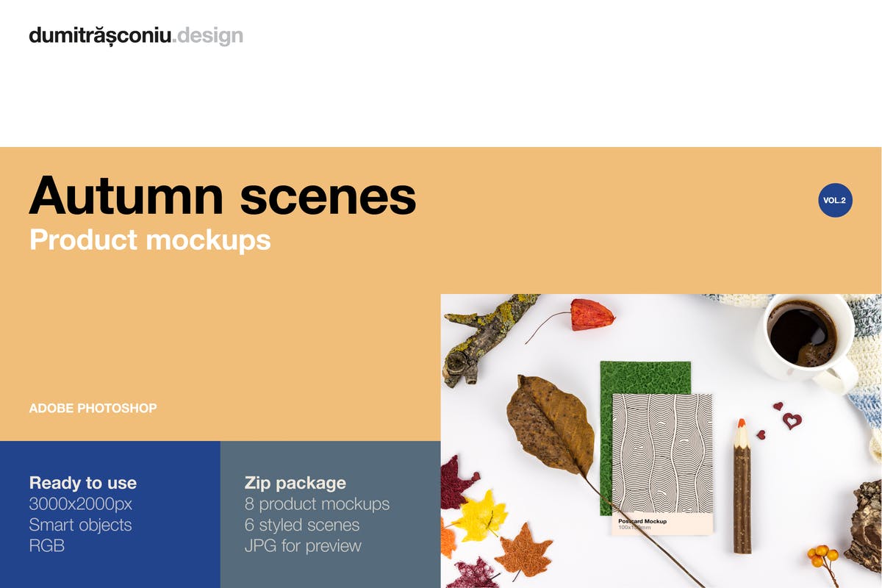Click the VOL.2 round badge

pos(835,200)
